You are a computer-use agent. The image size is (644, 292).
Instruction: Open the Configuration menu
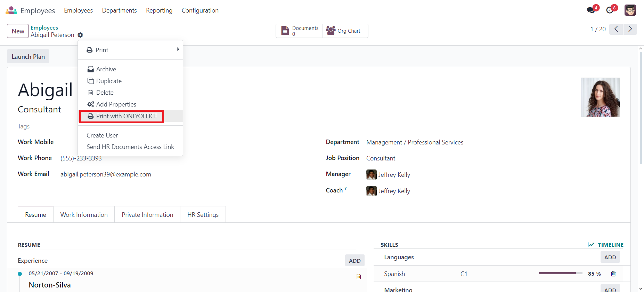point(200,10)
